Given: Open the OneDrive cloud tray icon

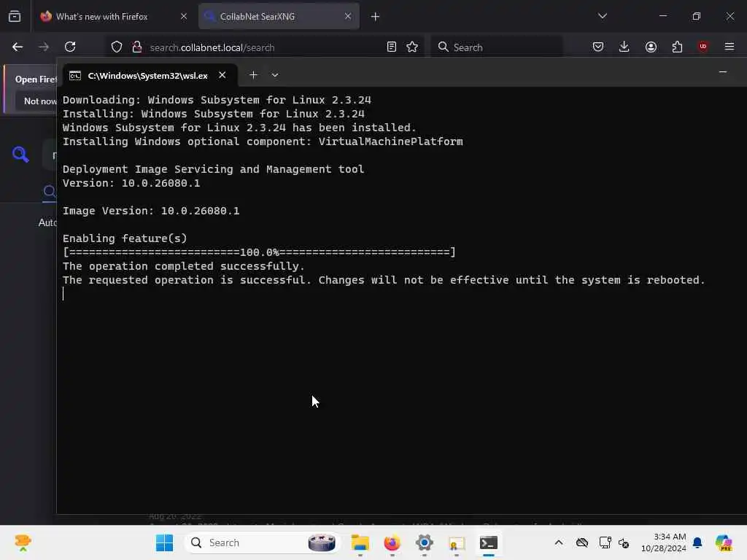Looking at the screenshot, I should (581, 542).
